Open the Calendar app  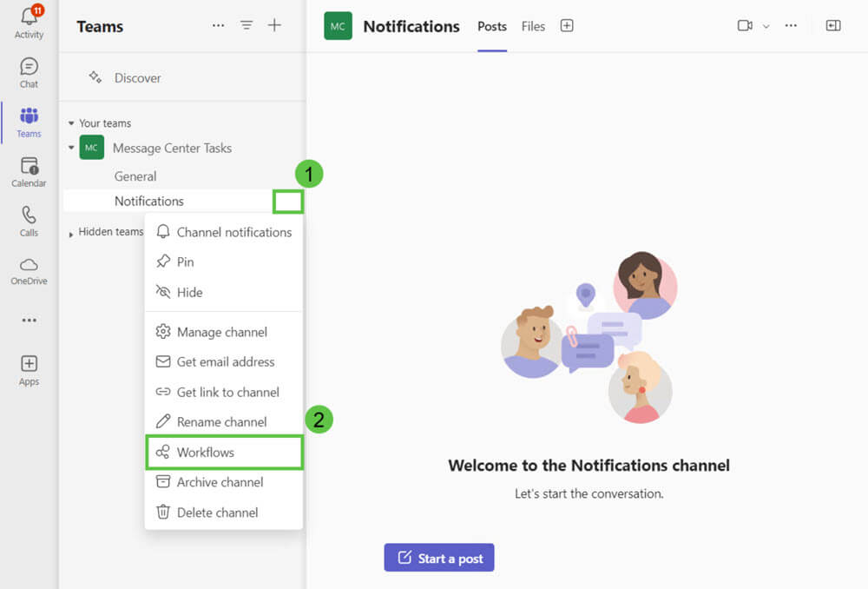coord(29,172)
